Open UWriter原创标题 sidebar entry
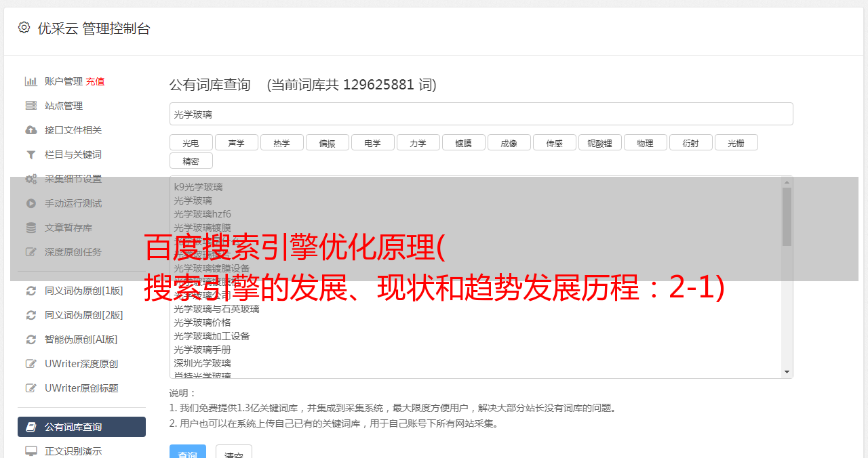Screen dimensions: 868x458 pyautogui.click(x=81, y=388)
